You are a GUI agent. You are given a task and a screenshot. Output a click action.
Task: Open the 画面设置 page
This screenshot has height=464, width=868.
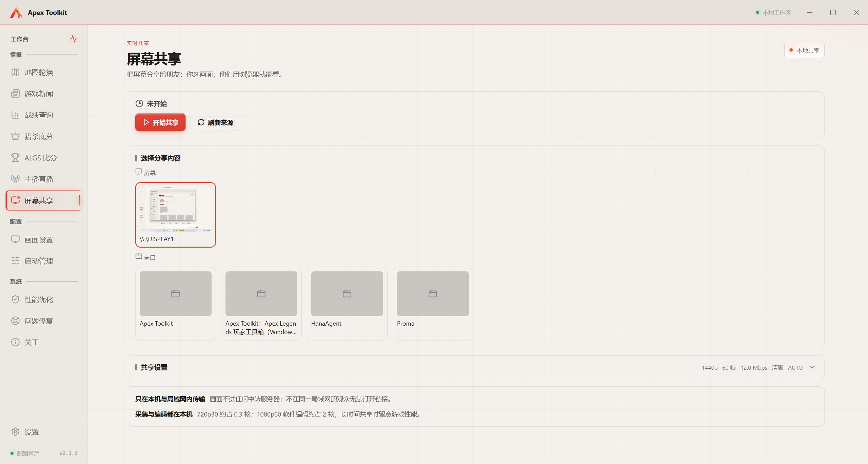(x=44, y=239)
